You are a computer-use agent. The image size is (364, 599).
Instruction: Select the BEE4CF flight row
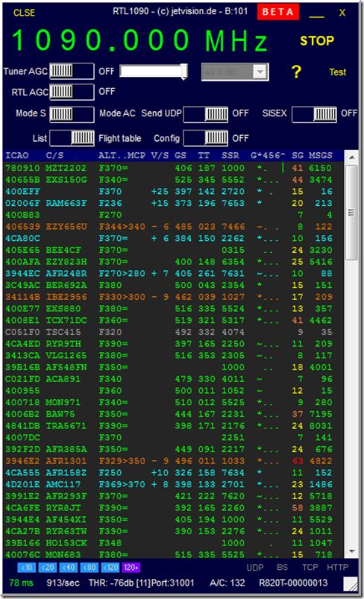point(169,250)
